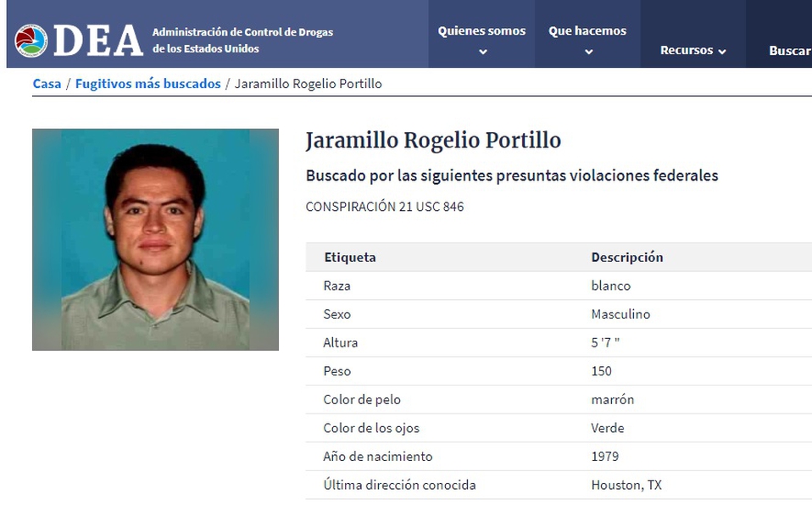Select the CONSPIRACIÓN 21 USC 846 charge text
The width and height of the screenshot is (812, 505).
click(x=384, y=206)
